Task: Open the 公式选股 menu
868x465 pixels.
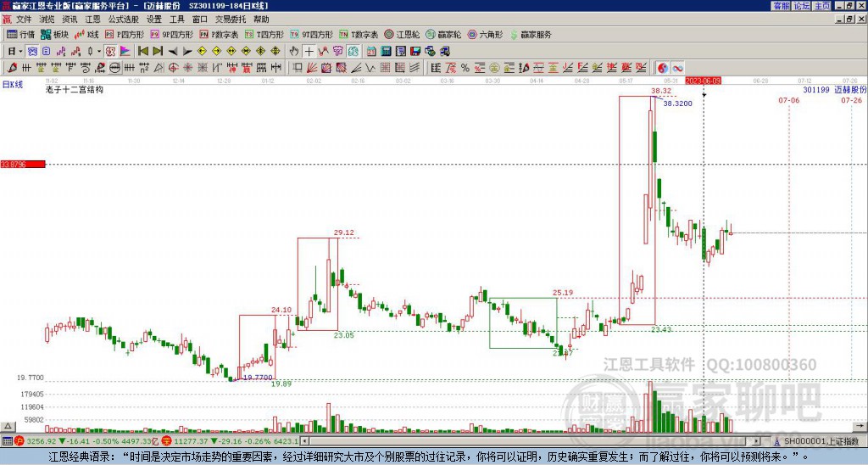Action: 124,20
